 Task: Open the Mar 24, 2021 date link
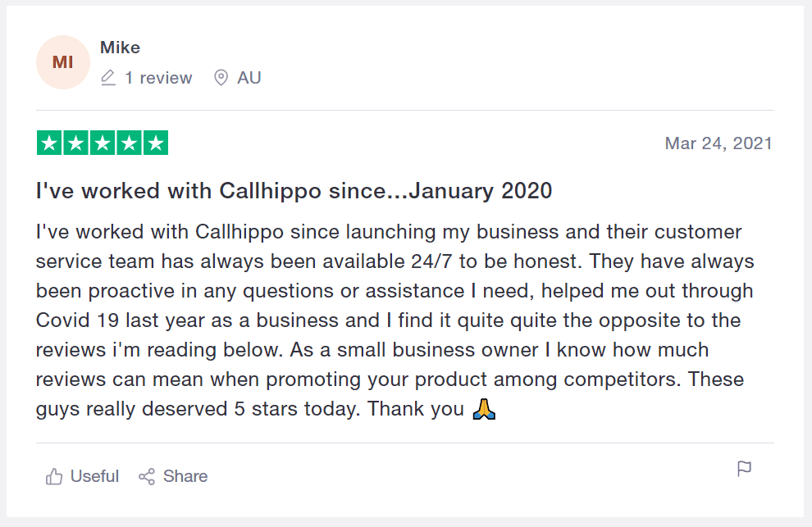[x=718, y=143]
